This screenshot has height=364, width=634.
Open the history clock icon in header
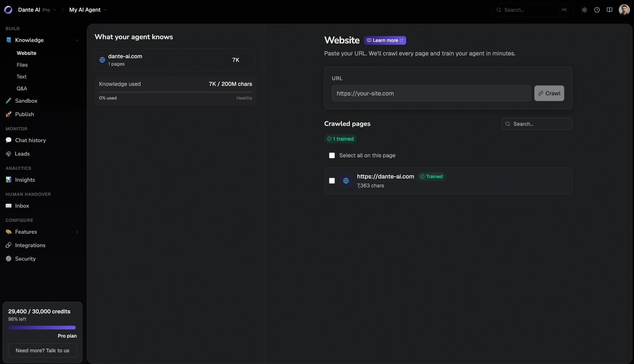tap(597, 10)
